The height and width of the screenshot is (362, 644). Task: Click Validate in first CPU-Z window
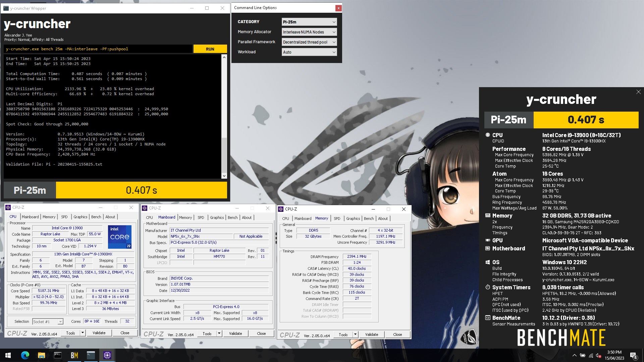[99, 333]
